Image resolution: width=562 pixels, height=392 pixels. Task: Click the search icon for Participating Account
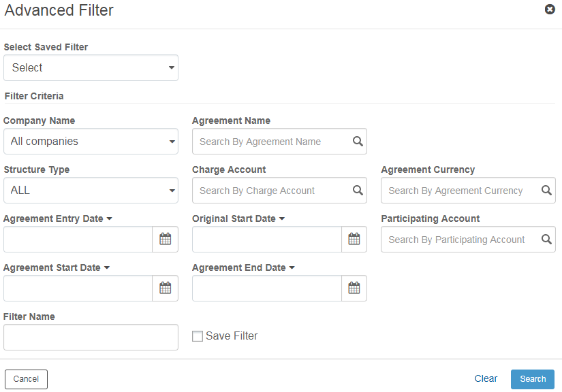pos(546,239)
